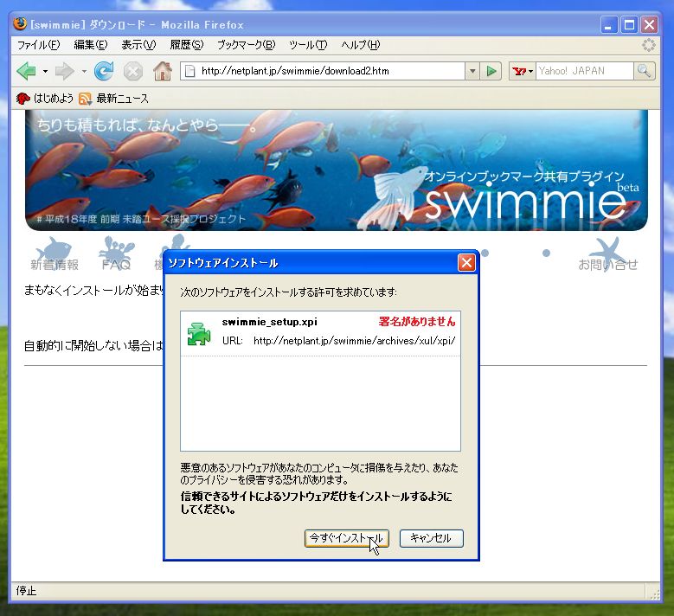Click the はじめよう bookmark
Viewport: 674px width, 616px height.
[45, 99]
